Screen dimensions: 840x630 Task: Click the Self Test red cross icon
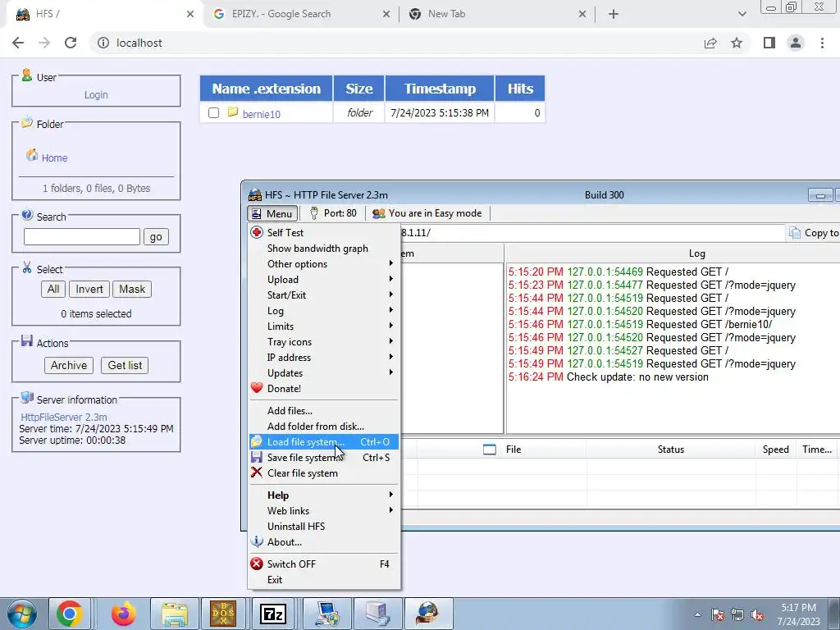257,232
